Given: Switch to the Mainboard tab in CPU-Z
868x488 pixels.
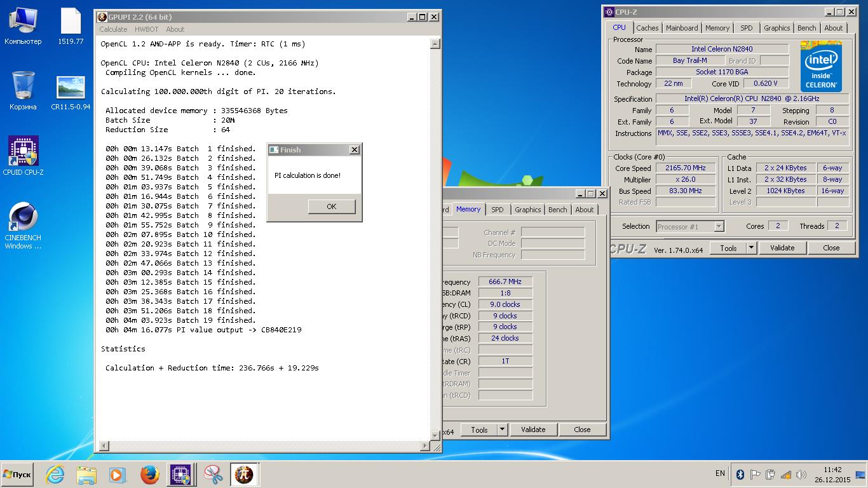Looking at the screenshot, I should [x=682, y=28].
